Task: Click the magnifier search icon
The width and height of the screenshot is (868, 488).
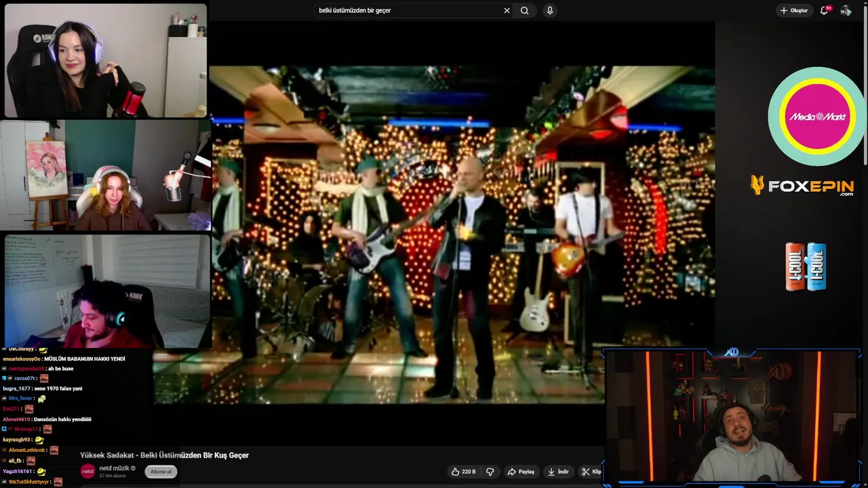Action: click(525, 10)
